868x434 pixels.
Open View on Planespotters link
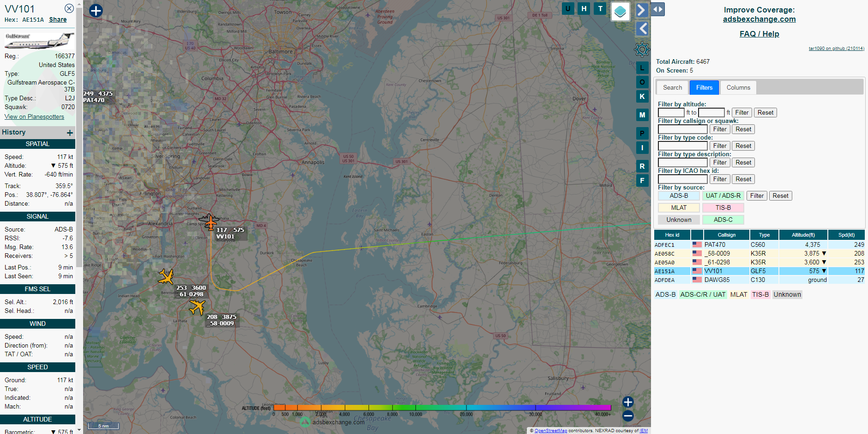(34, 117)
